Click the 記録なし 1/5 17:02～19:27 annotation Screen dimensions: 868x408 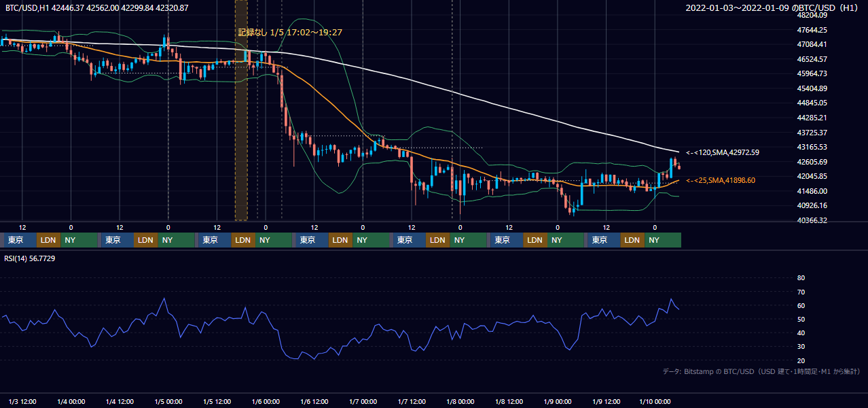tap(290, 32)
